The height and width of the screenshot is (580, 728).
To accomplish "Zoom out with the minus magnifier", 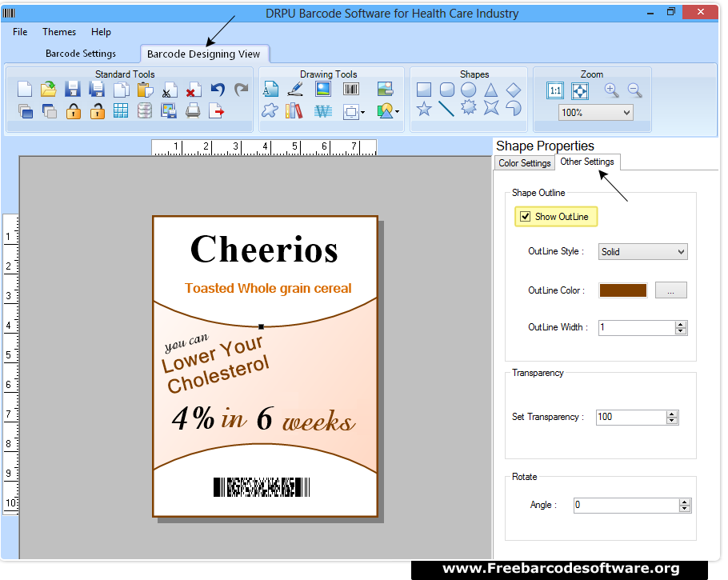I will coord(634,90).
